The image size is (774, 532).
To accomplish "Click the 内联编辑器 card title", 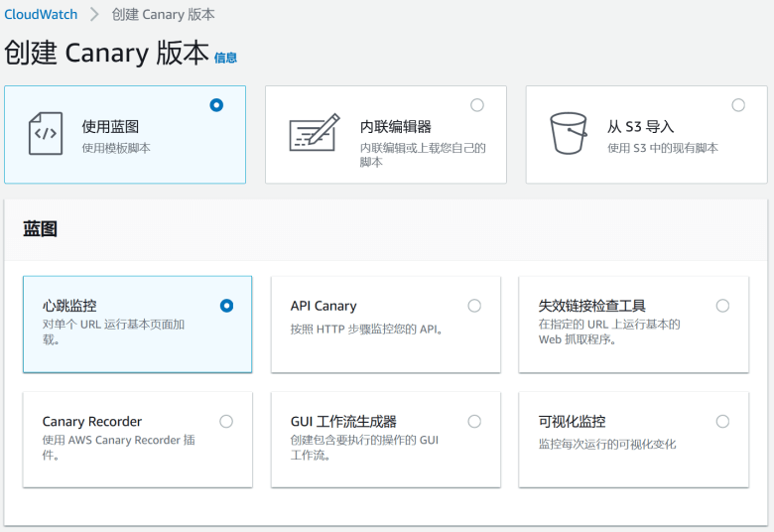I will 395,127.
